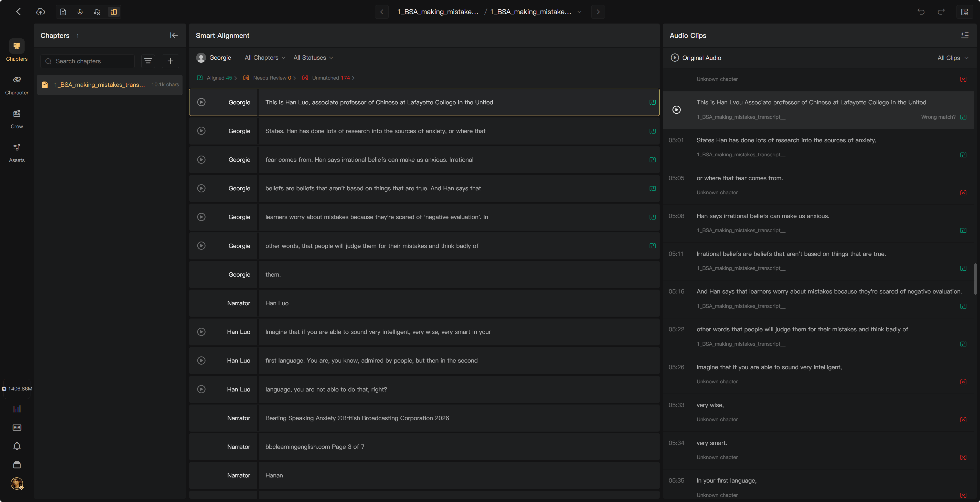Screen dimensions: 980x502
Task: Expand the All Statuses dropdown
Action: 313,58
